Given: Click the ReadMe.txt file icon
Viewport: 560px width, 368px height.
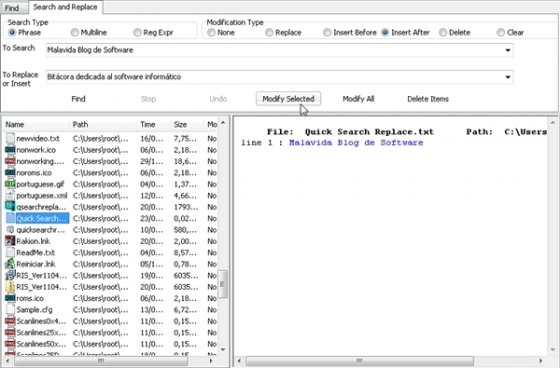Looking at the screenshot, I should 10,253.
